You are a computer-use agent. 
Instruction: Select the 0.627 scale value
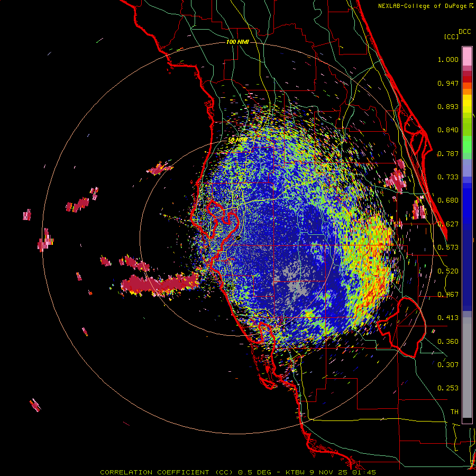tap(448, 224)
